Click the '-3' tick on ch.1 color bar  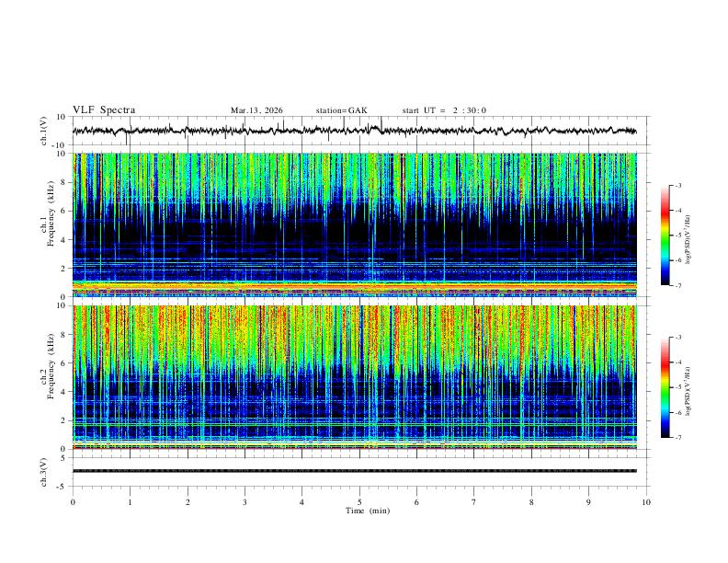click(x=677, y=185)
